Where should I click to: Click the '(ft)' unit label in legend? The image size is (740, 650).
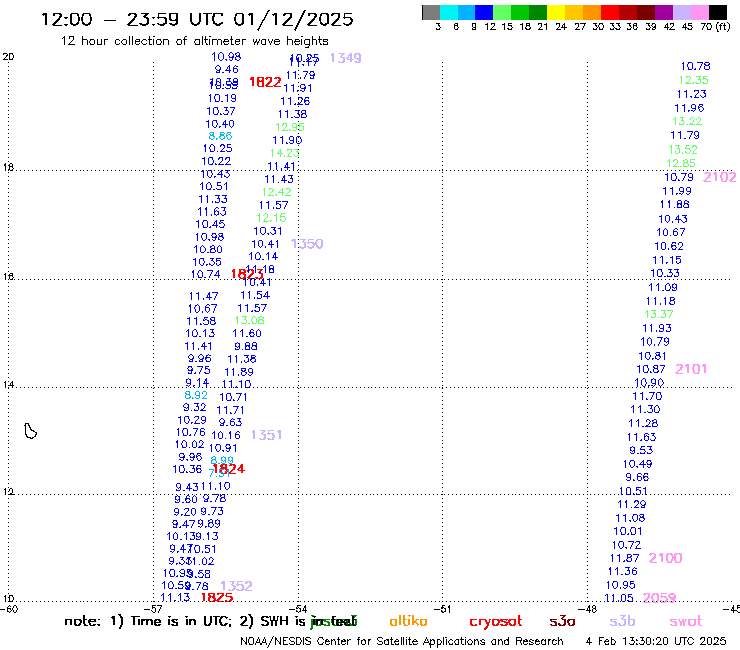723,27
